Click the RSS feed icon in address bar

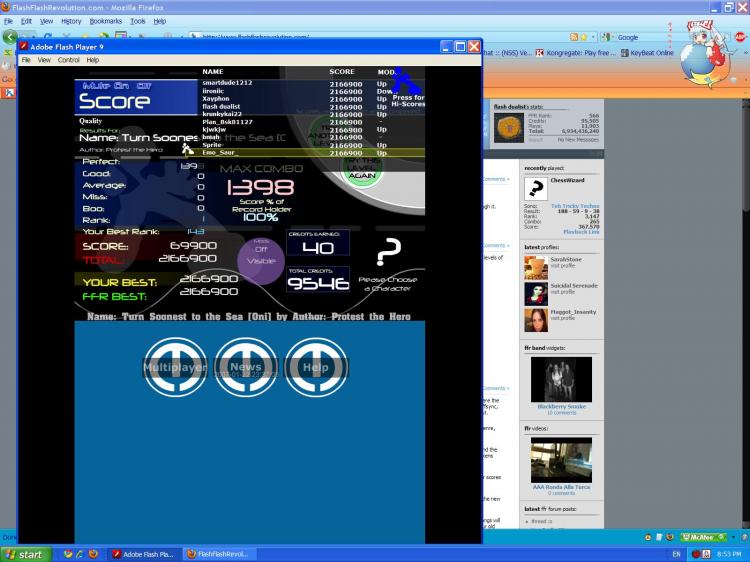574,37
